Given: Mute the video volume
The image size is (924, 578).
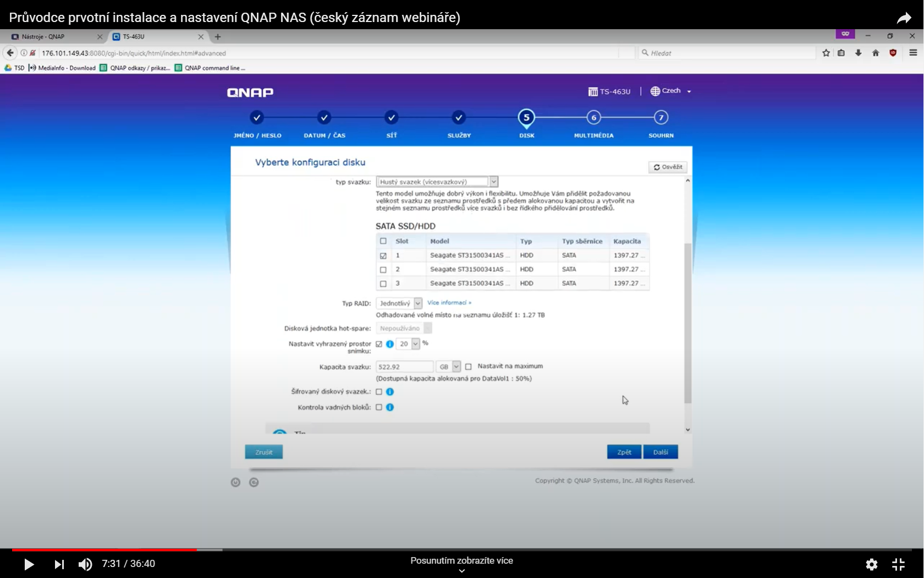Looking at the screenshot, I should [85, 564].
